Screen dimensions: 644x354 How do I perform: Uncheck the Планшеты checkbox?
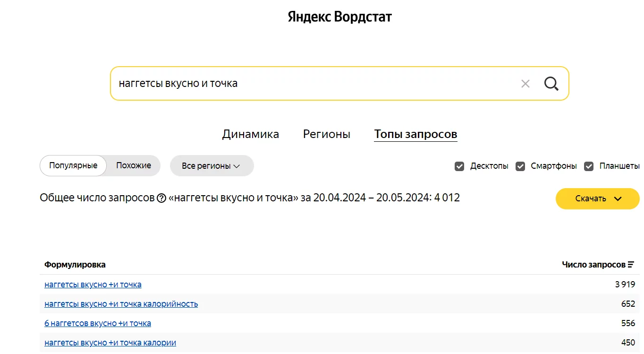589,166
